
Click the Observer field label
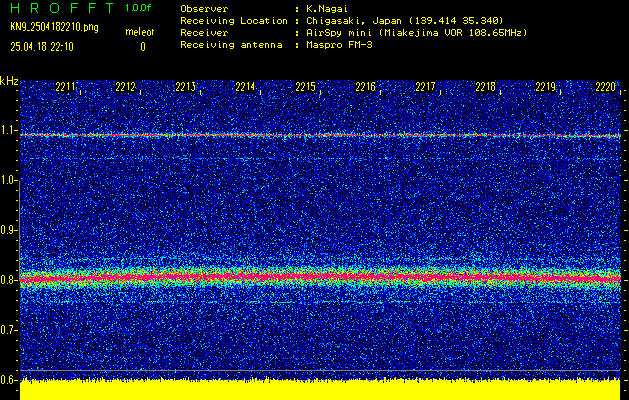204,9
